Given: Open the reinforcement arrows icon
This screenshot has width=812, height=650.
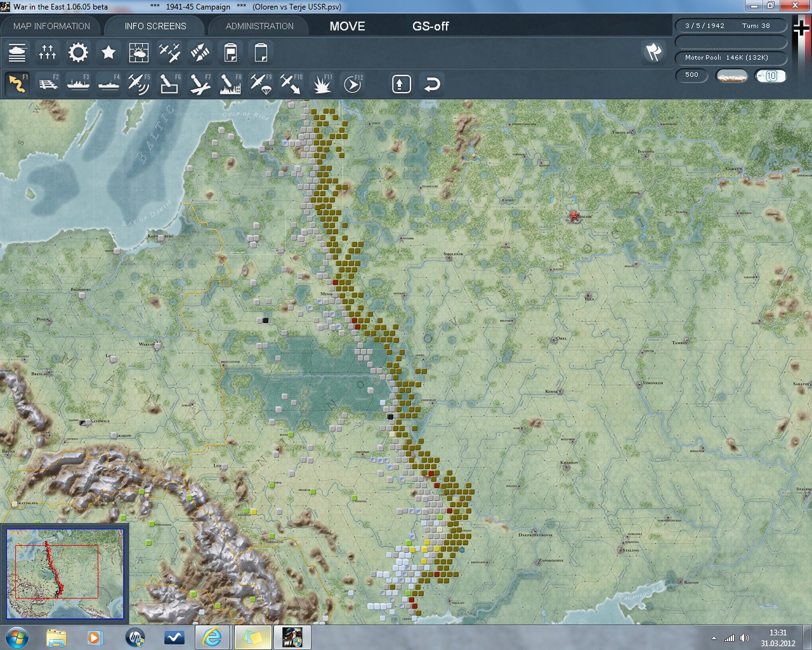Looking at the screenshot, I should click(200, 52).
